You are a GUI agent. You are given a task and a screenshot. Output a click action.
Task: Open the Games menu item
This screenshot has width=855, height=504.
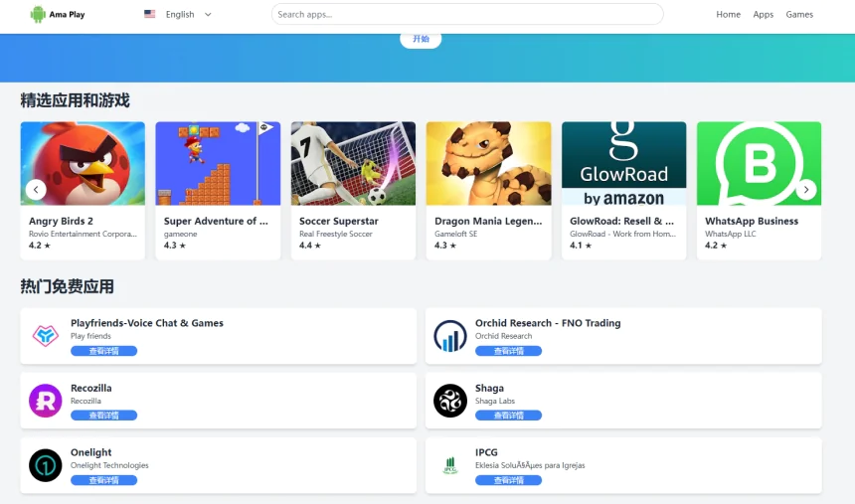(799, 15)
